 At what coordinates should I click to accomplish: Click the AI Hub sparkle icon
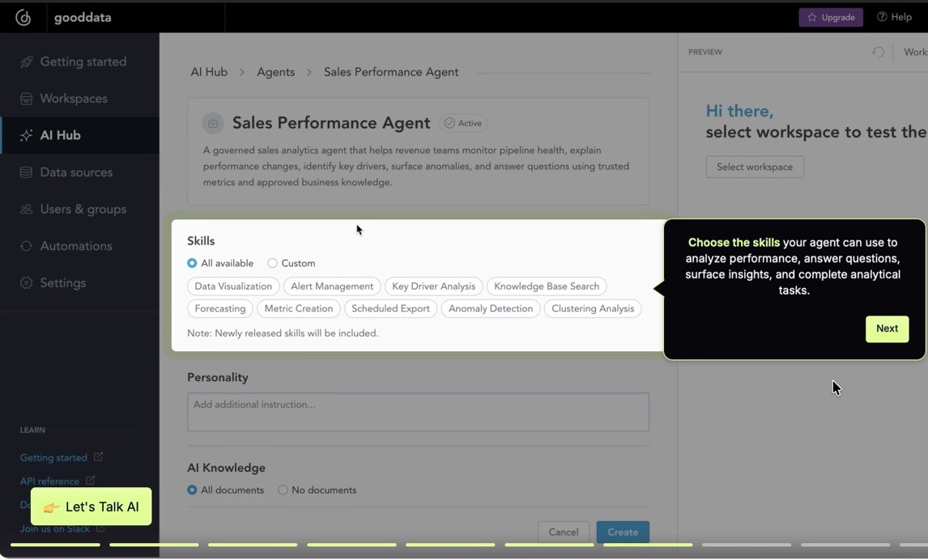26,135
